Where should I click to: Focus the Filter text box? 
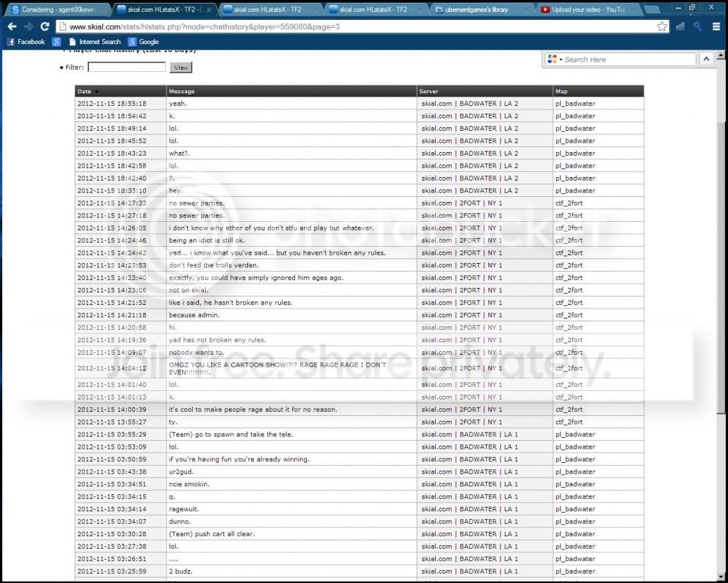click(x=127, y=67)
